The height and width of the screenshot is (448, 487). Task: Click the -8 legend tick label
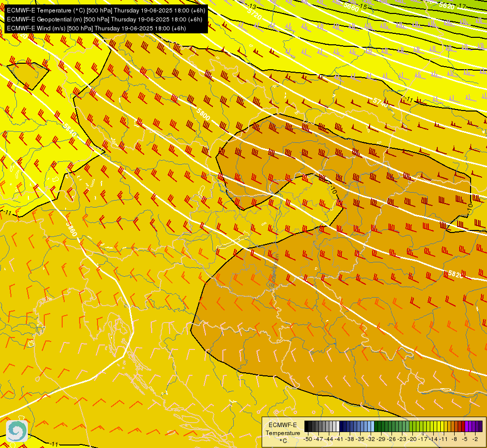tap(454, 439)
